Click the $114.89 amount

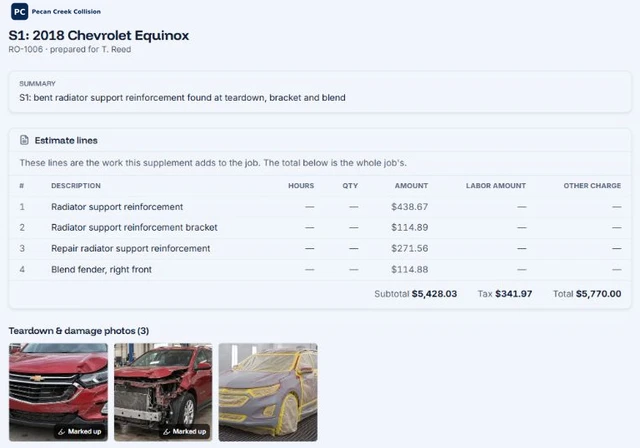pyautogui.click(x=410, y=228)
